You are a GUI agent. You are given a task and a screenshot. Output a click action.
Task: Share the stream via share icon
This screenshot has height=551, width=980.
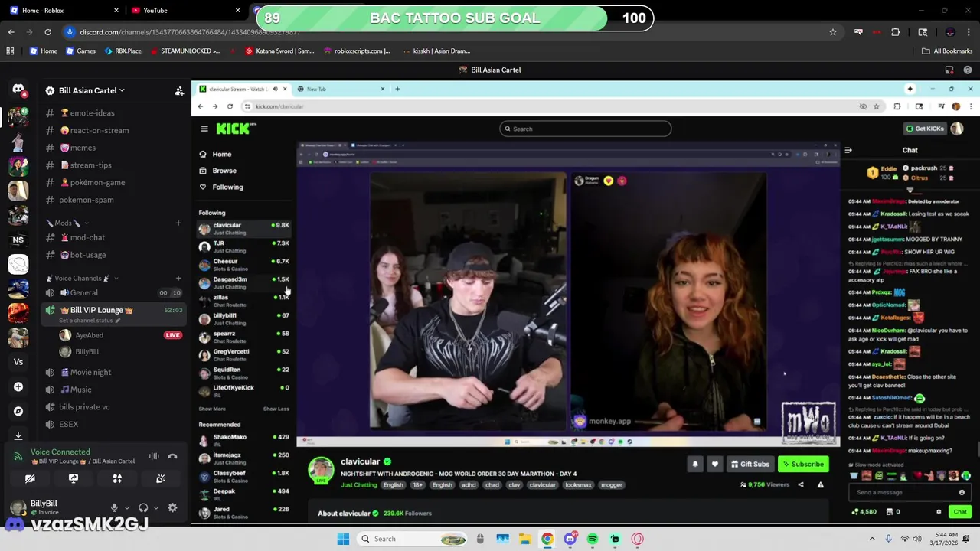tap(801, 484)
